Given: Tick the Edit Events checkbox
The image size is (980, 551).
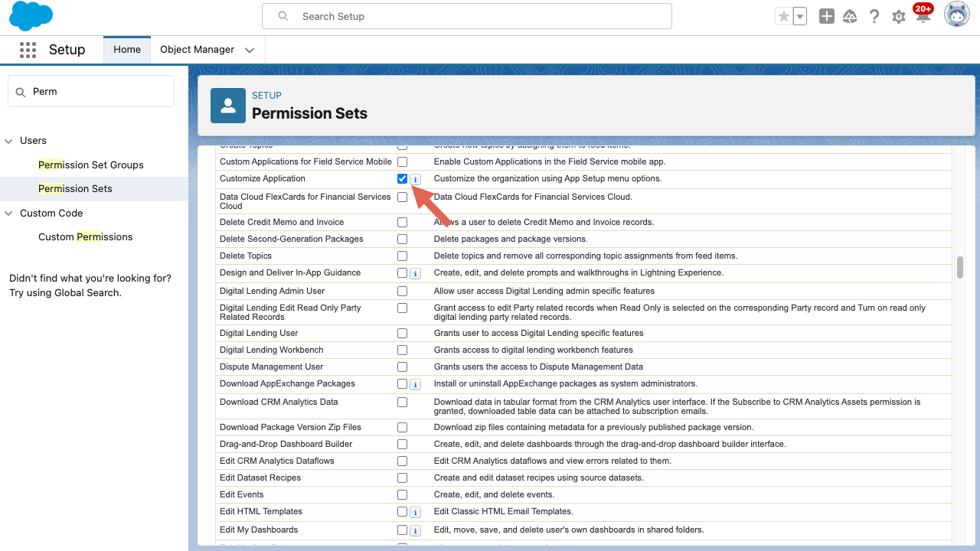Looking at the screenshot, I should pyautogui.click(x=402, y=494).
